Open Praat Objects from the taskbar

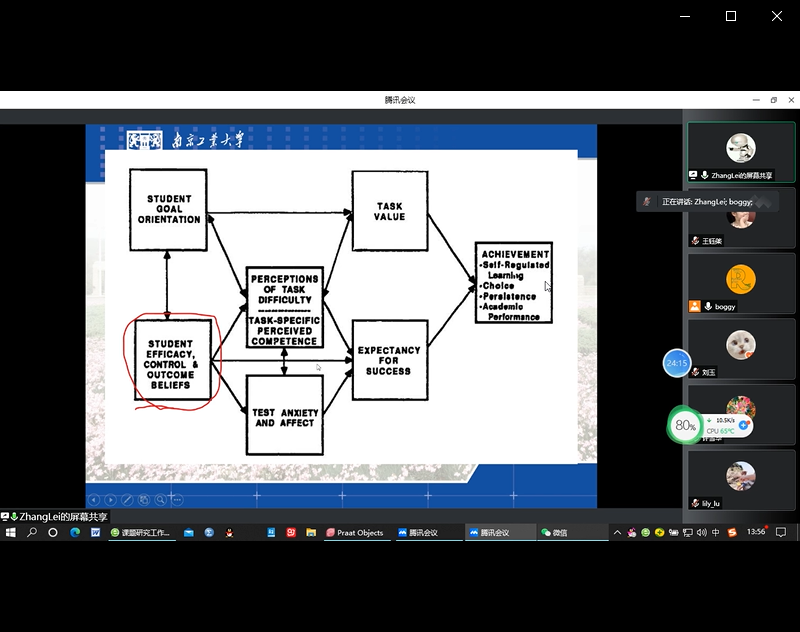click(356, 533)
